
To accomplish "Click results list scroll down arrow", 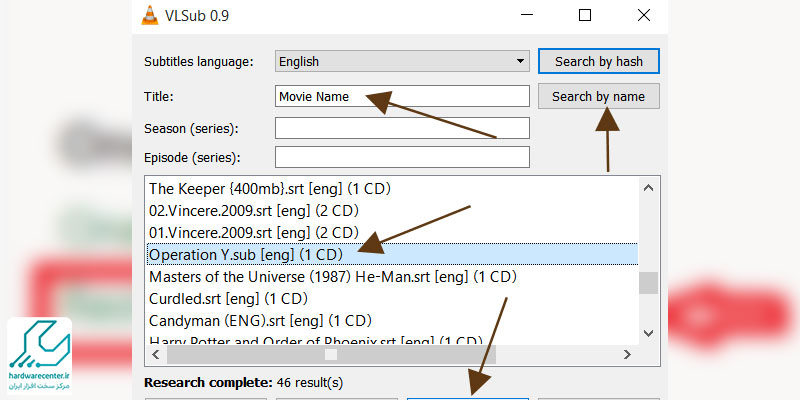I will point(648,333).
